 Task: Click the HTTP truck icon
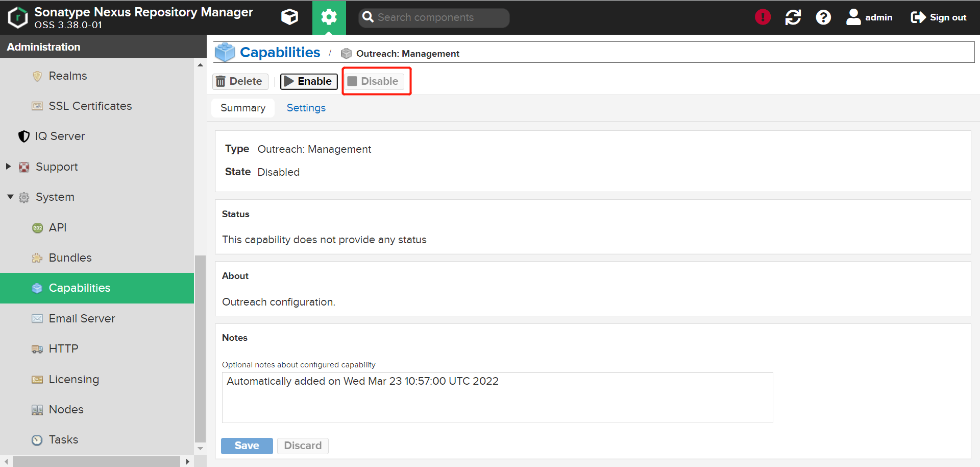point(37,349)
